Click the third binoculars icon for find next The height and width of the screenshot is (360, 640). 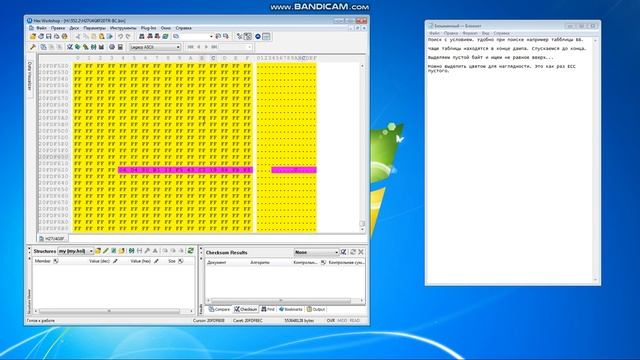[157, 36]
